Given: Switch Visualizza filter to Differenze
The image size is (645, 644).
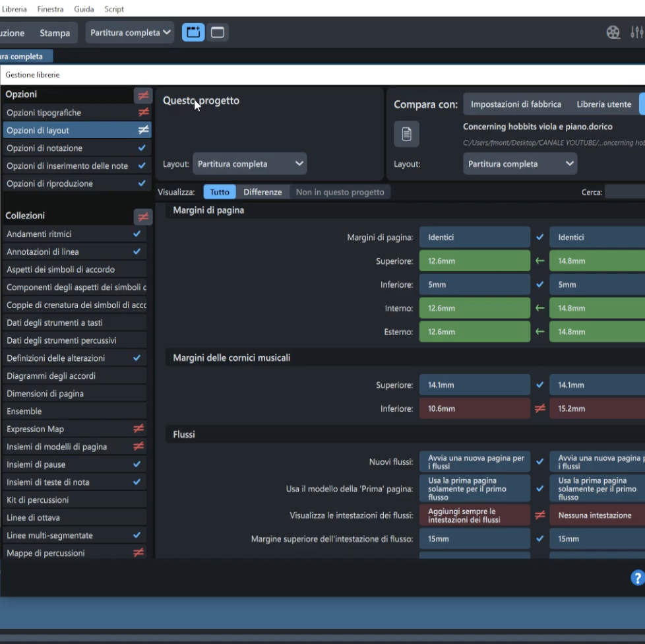Looking at the screenshot, I should point(262,192).
